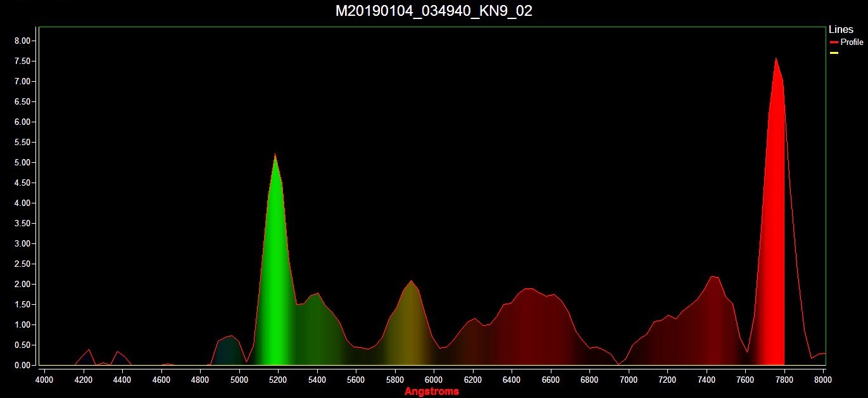Click the 7000 x-axis tick label

[x=629, y=380]
